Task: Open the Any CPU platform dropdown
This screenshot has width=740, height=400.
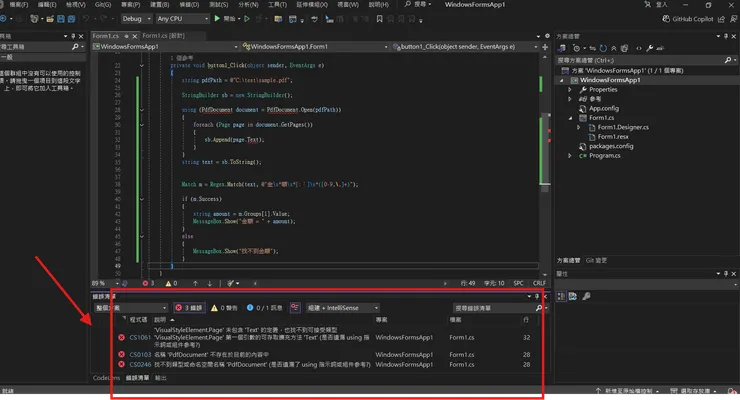Action: tap(182, 18)
